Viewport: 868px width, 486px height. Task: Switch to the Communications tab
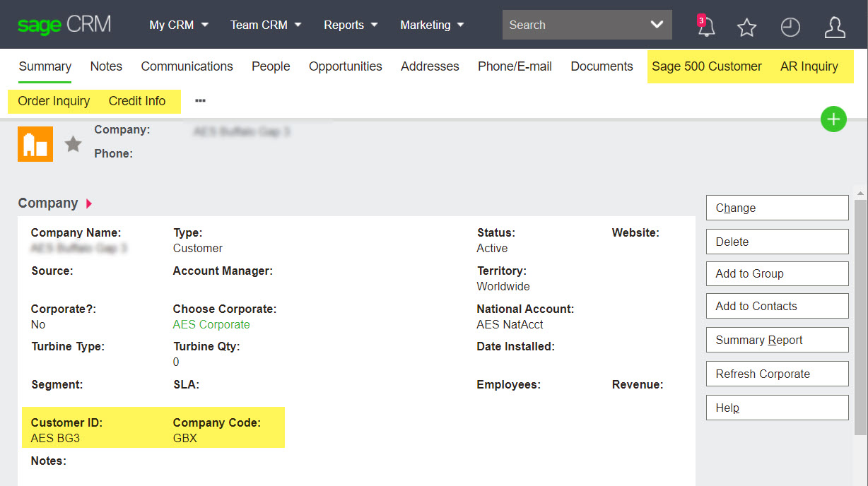pyautogui.click(x=187, y=66)
